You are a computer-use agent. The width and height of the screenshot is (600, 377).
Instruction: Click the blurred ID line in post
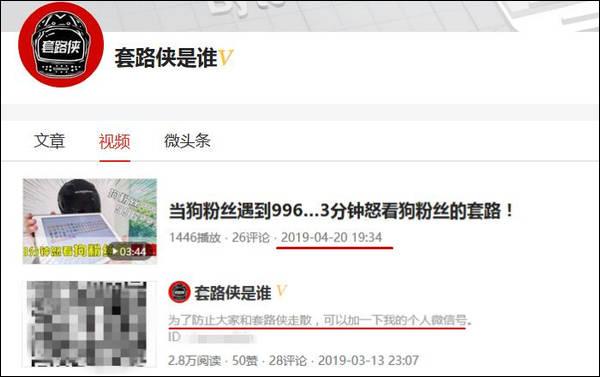coord(211,338)
